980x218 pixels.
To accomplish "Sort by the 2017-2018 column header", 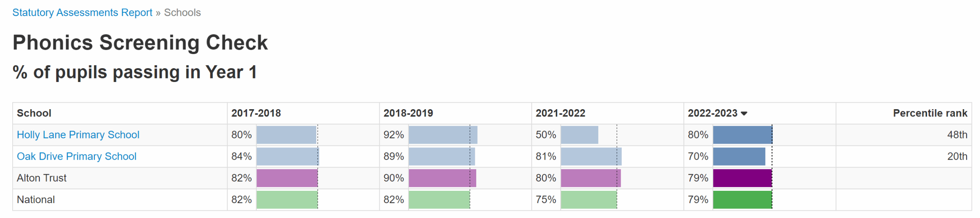I will pos(256,113).
